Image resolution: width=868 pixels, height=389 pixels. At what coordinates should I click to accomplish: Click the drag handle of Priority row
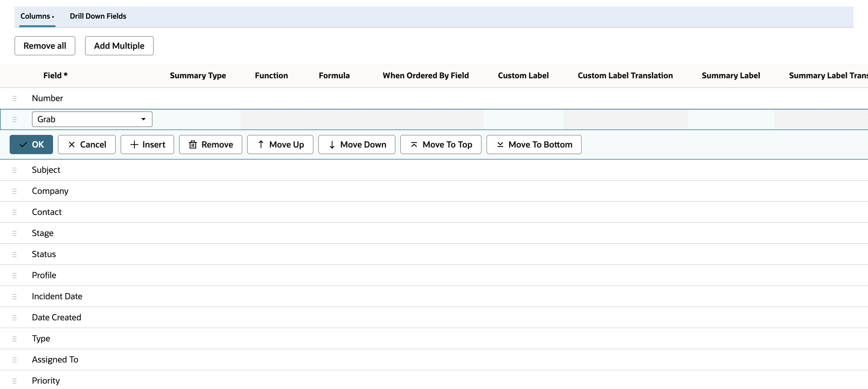tap(14, 381)
